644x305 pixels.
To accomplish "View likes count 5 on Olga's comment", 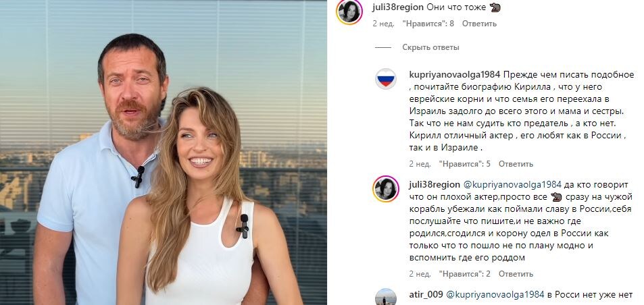I will (465, 164).
